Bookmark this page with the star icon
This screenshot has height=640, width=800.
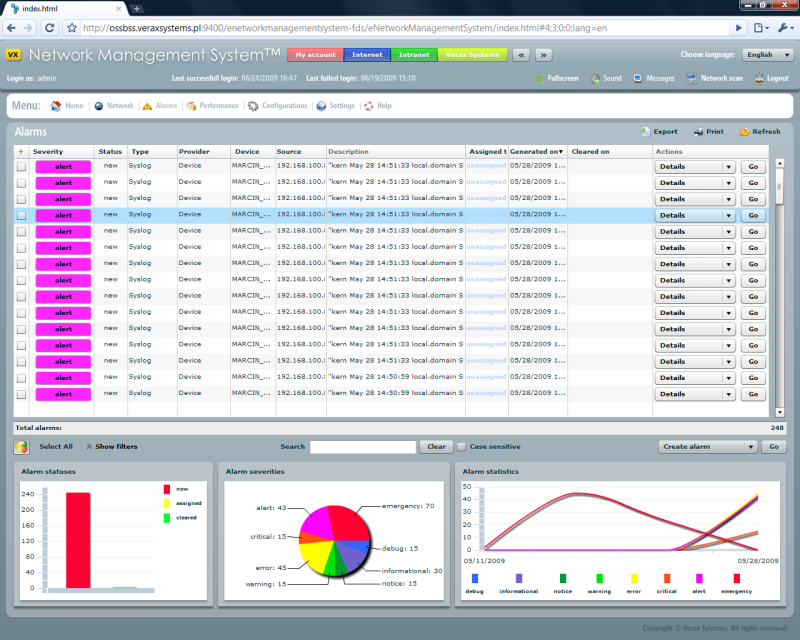coord(72,28)
